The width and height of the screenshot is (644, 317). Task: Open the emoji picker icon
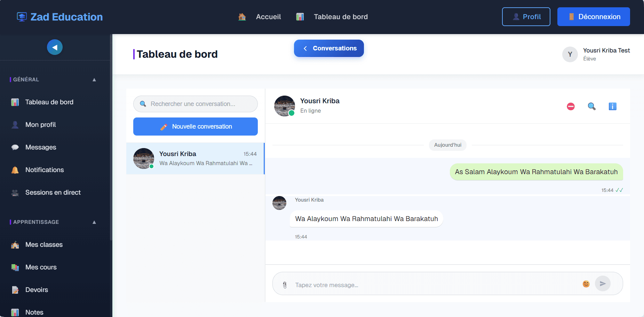click(x=586, y=284)
